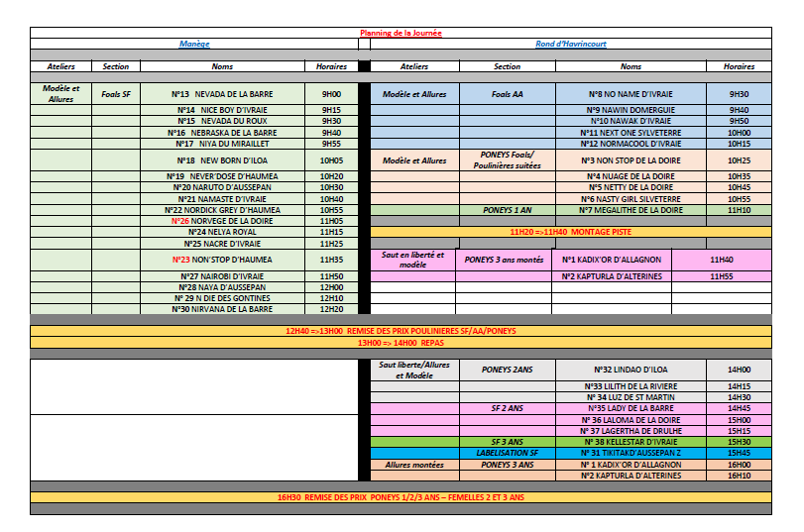Click the REMISE DES PRIX POULINIERES row
804x532 pixels.
(x=401, y=331)
